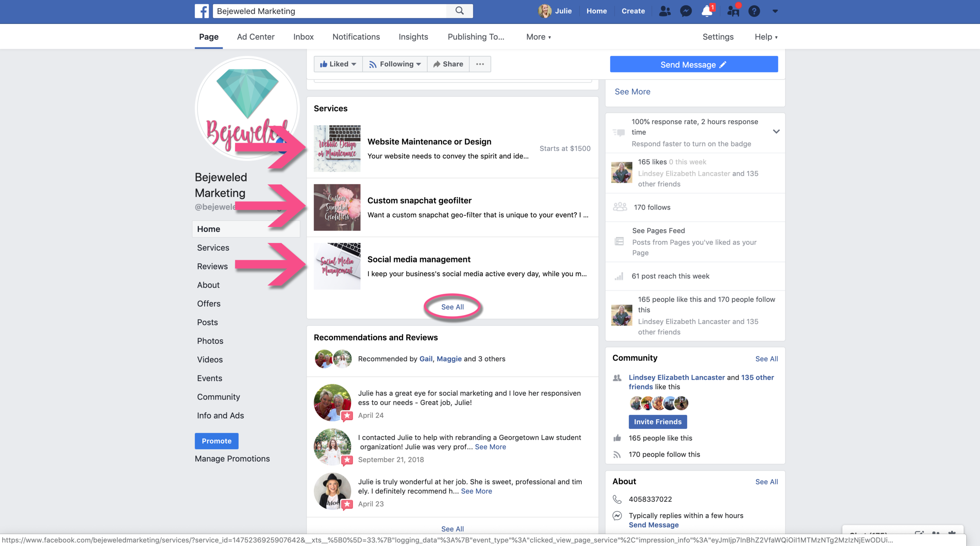Viewport: 980px width, 546px height.
Task: Select Community in the left sidebar
Action: pyautogui.click(x=218, y=397)
